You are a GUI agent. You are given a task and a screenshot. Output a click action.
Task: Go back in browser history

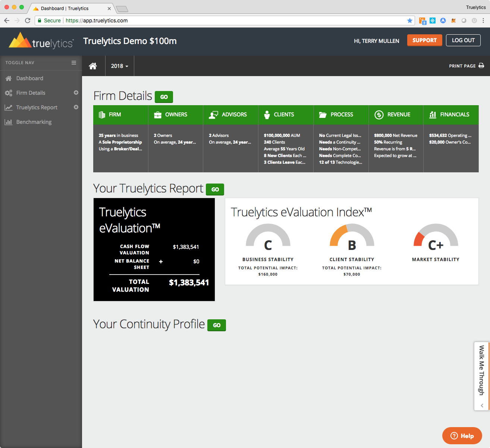(x=7, y=21)
